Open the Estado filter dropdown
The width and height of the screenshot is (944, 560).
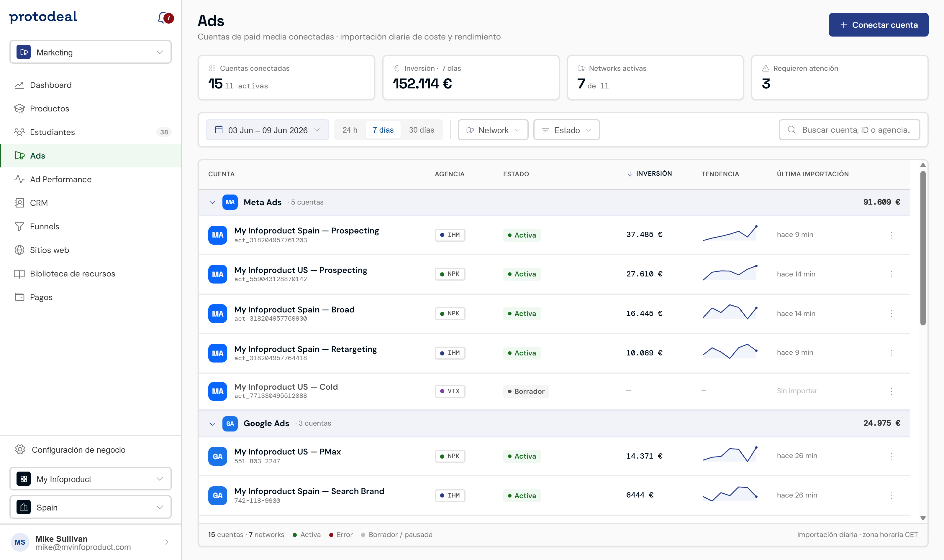pyautogui.click(x=566, y=130)
